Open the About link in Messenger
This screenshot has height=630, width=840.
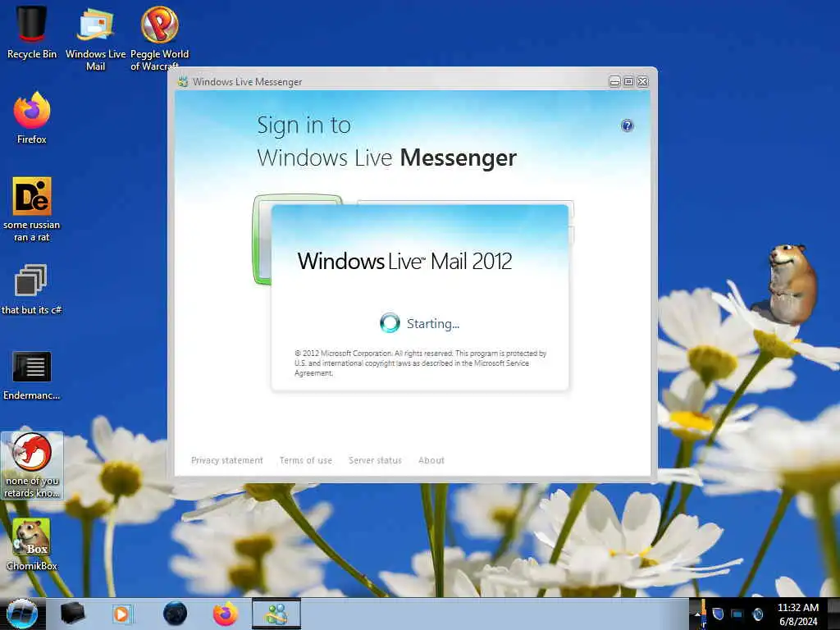pyautogui.click(x=431, y=460)
